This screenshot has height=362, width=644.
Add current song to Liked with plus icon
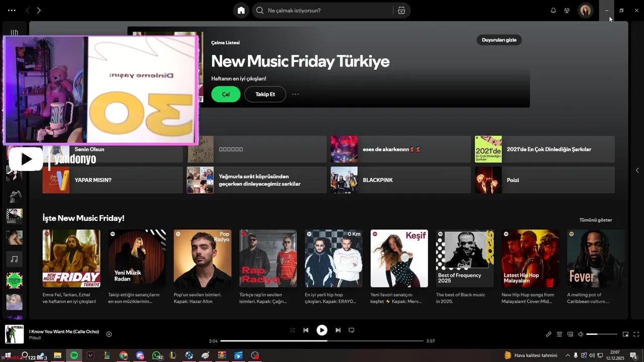(x=109, y=334)
